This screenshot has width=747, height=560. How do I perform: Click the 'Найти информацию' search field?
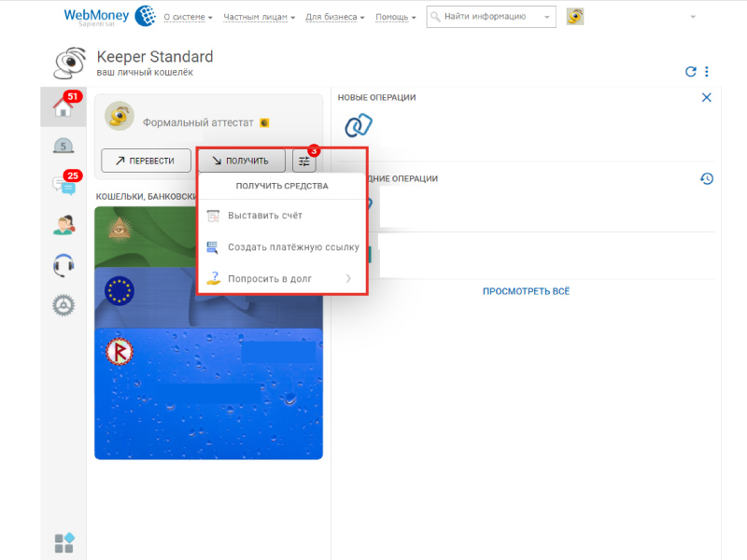coord(490,17)
